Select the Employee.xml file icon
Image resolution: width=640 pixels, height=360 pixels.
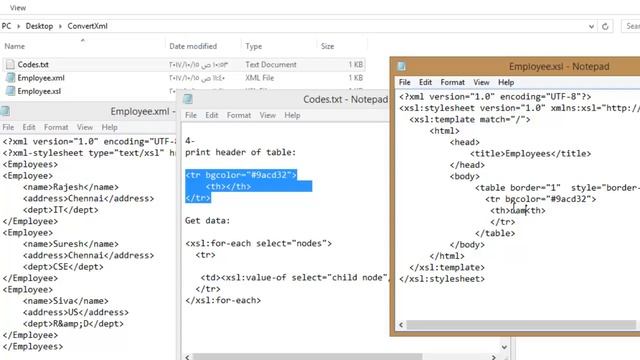pyautogui.click(x=10, y=78)
